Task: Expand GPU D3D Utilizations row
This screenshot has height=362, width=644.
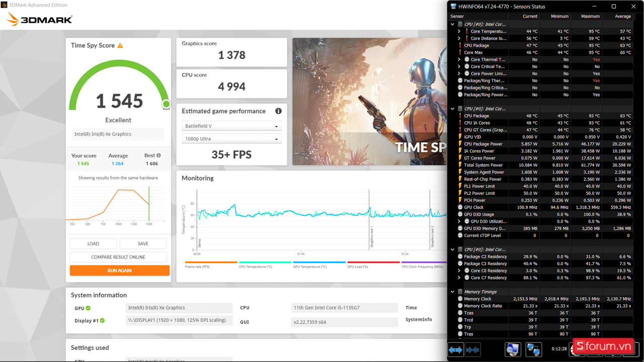Action: point(459,221)
